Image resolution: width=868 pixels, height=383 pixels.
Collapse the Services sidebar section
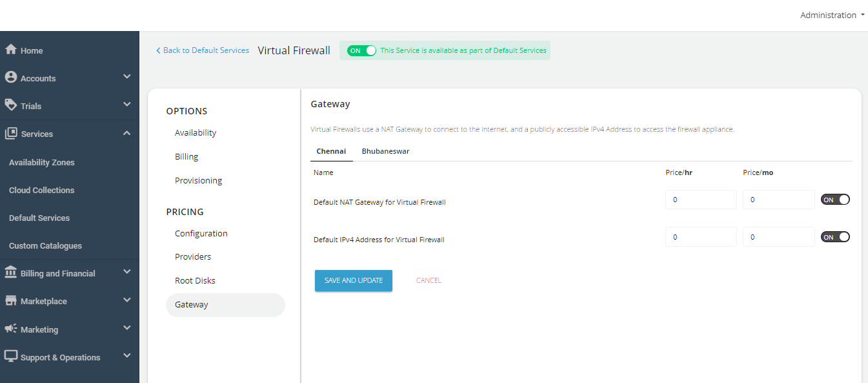126,133
